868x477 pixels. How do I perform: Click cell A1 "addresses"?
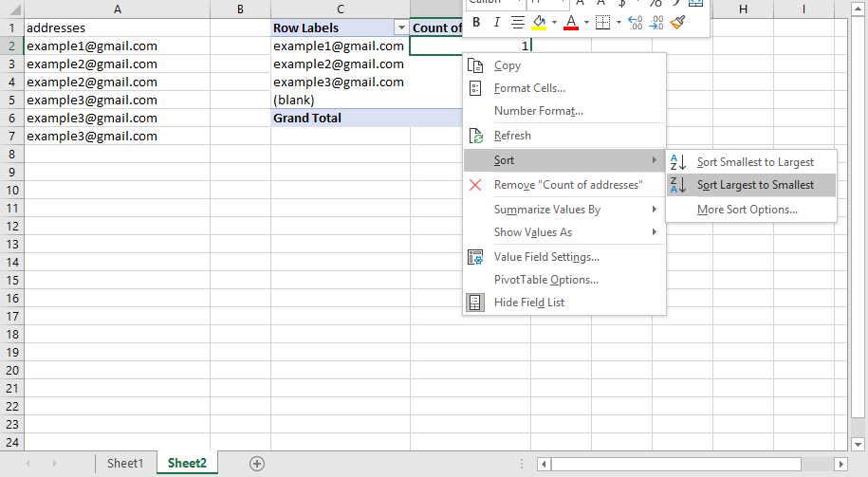(x=118, y=28)
